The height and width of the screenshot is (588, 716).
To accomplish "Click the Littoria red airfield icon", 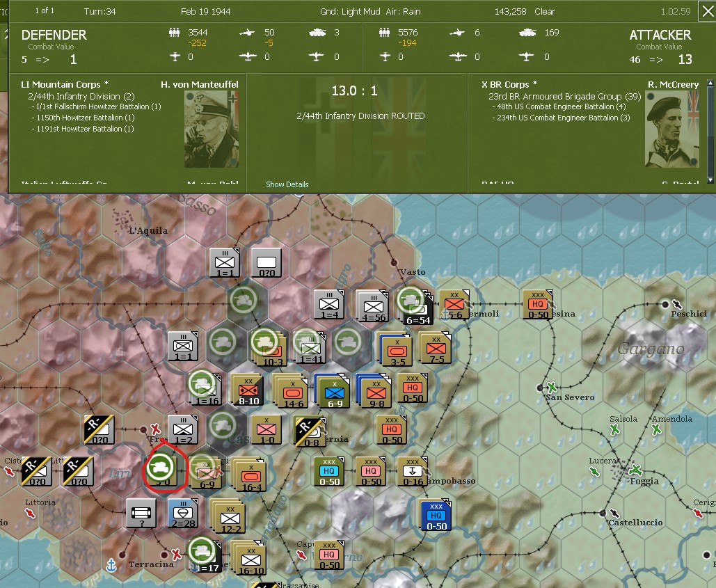I will click(31, 513).
